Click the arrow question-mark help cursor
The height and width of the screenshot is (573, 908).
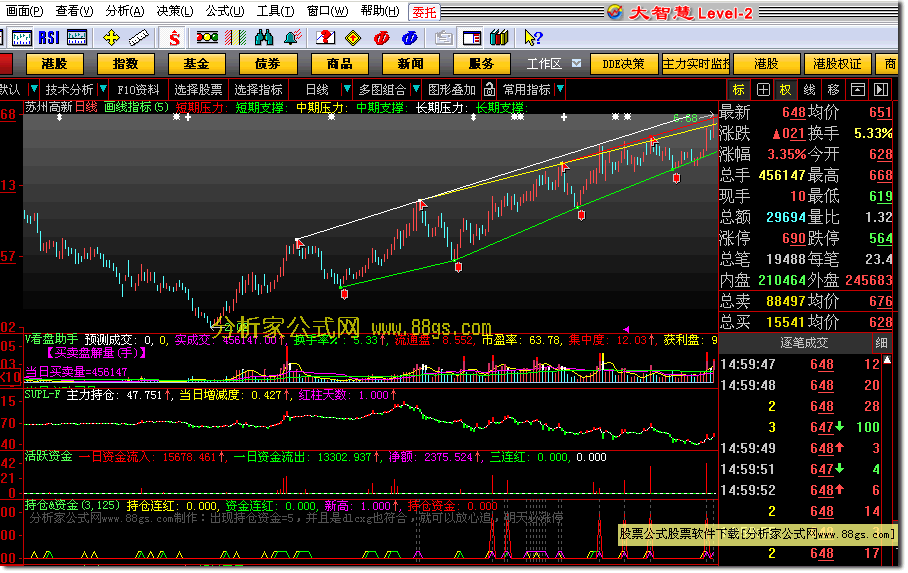[x=533, y=38]
